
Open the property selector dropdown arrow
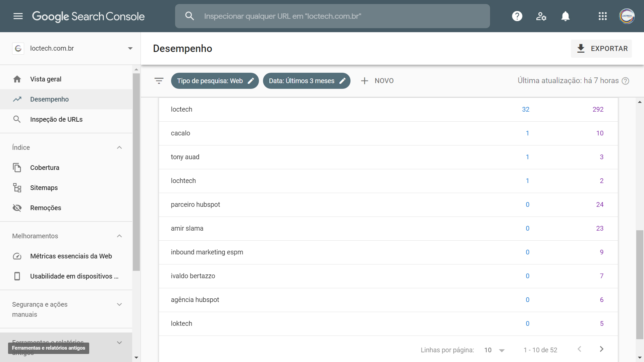(x=130, y=49)
